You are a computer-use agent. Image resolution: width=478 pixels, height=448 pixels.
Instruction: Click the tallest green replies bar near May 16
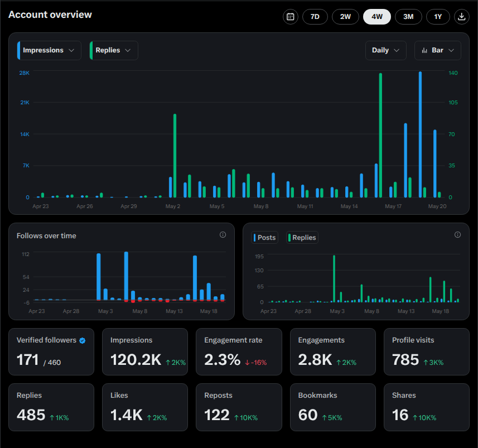pos(380,136)
